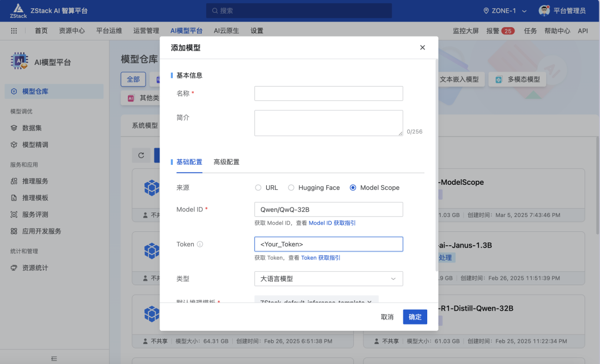Image resolution: width=600 pixels, height=364 pixels.
Task: Click the 推理模板 document icon
Action: tap(14, 198)
